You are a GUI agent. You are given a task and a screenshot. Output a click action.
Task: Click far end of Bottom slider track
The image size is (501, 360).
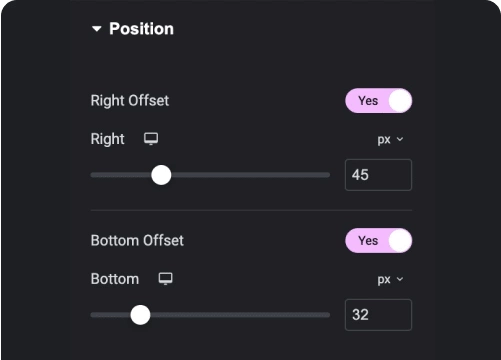[x=326, y=315]
